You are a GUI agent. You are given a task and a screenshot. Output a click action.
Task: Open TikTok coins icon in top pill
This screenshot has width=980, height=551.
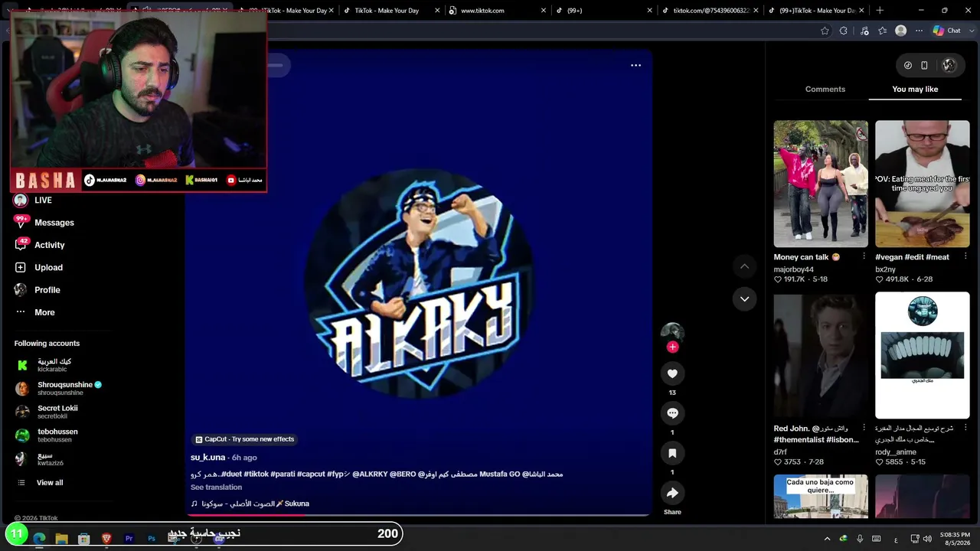(x=908, y=65)
